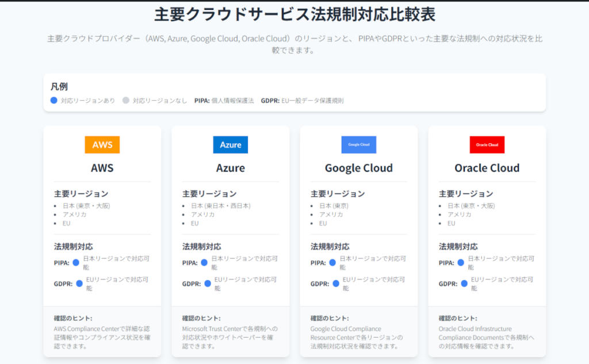Click 日本 (東京・大阪) in the AWS card

pyautogui.click(x=86, y=206)
